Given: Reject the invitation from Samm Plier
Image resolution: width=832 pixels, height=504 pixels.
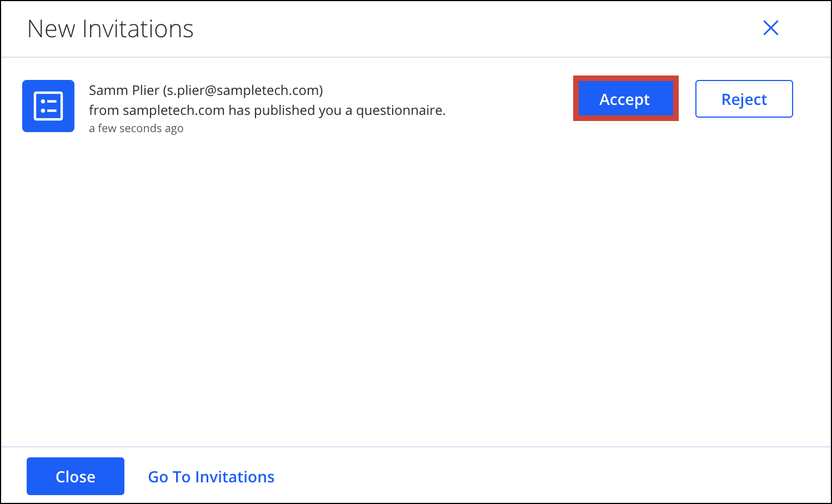Looking at the screenshot, I should (x=744, y=99).
